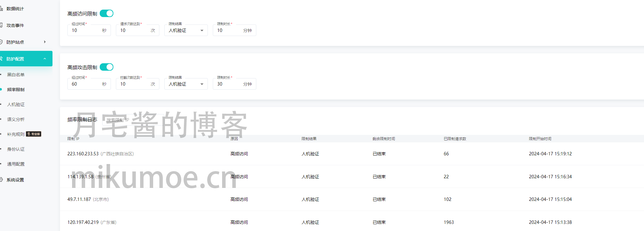The width and height of the screenshot is (644, 231).
Task: Click the 专业版 badge next to 补充规则
Action: point(34,134)
